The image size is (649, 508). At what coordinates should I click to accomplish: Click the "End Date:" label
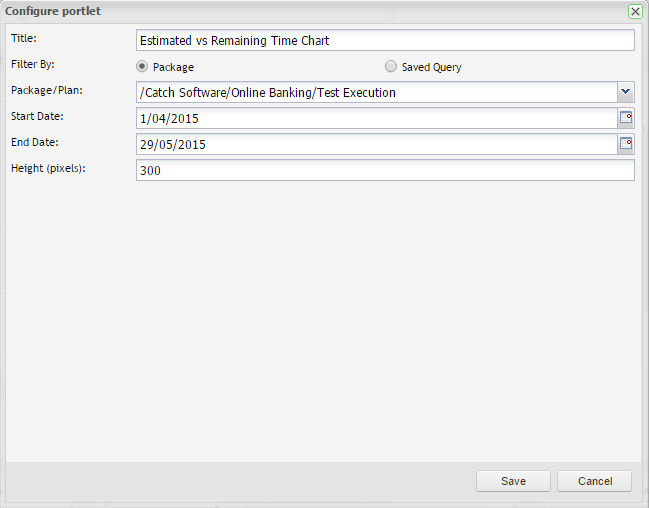point(35,142)
